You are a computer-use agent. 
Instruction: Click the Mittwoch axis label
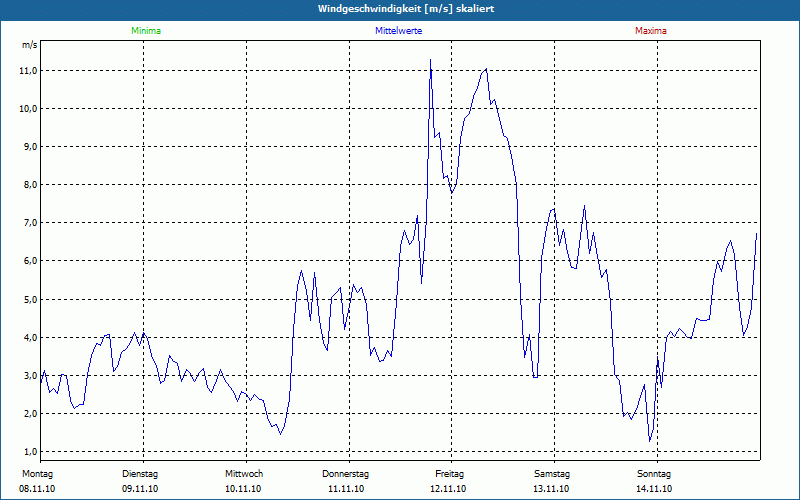click(x=244, y=474)
